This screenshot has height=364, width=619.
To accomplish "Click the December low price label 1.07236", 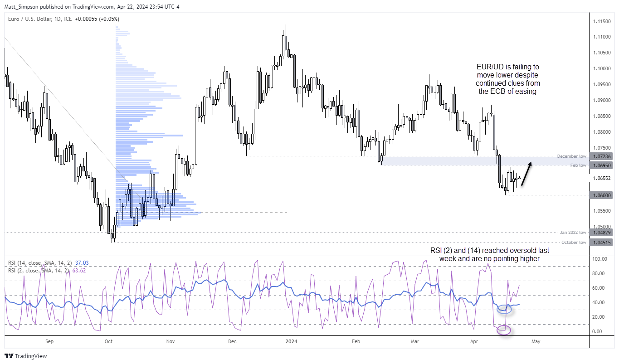I will click(601, 156).
